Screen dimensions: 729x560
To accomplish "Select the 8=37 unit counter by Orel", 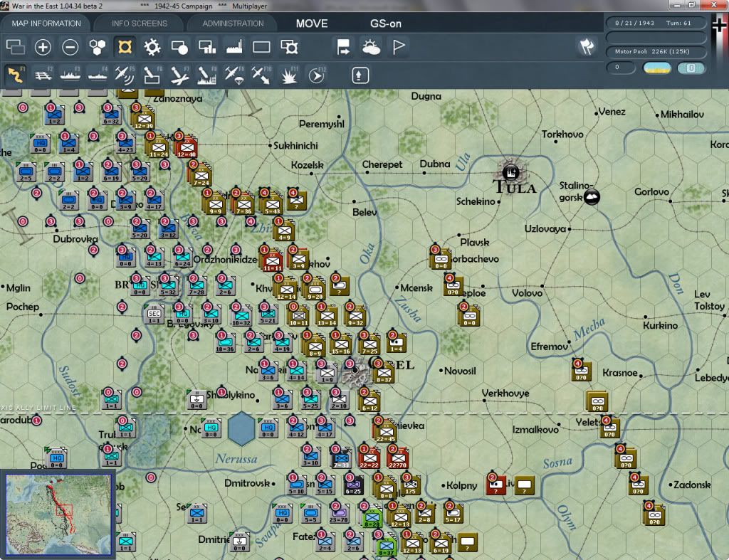I will pyautogui.click(x=384, y=373).
